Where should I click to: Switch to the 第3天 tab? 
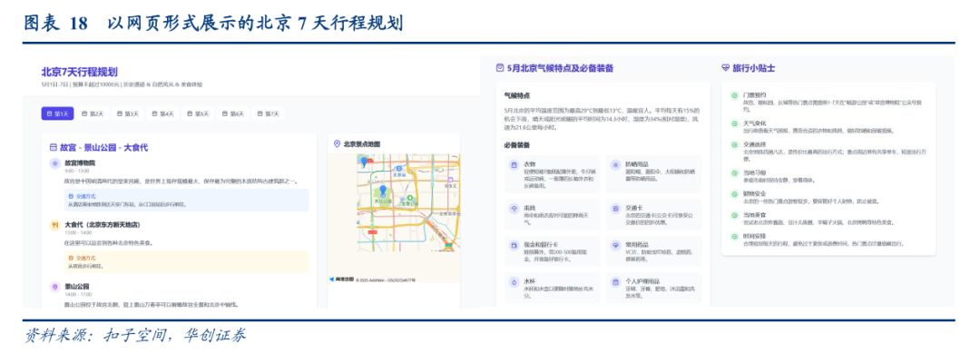pyautogui.click(x=128, y=113)
